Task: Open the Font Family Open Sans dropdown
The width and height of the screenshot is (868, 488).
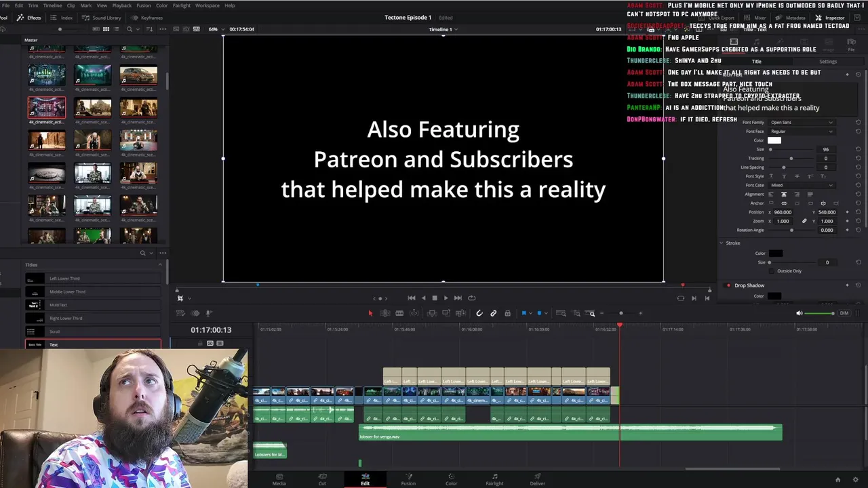Action: 802,123
